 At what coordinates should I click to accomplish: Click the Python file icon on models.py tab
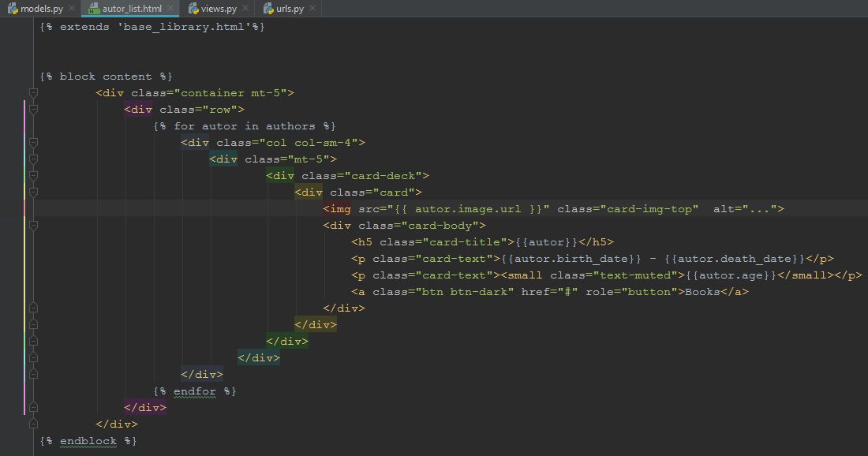13,9
